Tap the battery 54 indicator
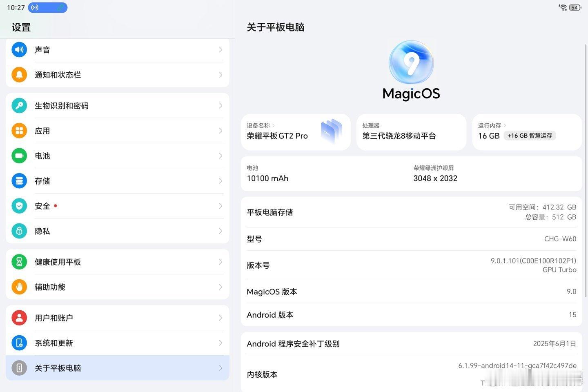The image size is (588, 392). (x=575, y=7)
